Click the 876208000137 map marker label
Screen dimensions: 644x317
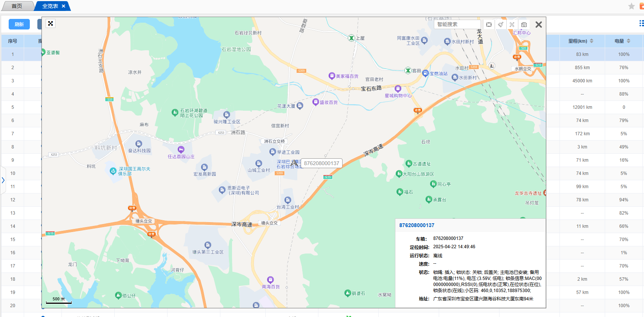[321, 163]
